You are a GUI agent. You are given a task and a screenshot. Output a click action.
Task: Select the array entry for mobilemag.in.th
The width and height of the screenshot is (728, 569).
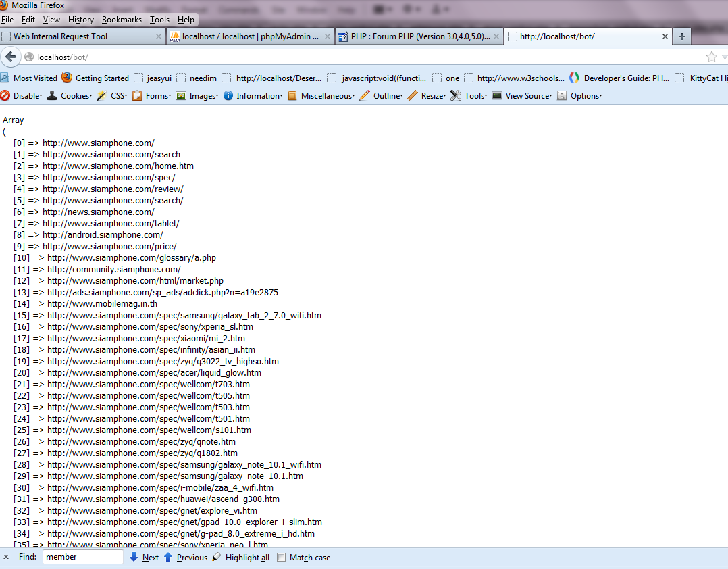pos(85,304)
